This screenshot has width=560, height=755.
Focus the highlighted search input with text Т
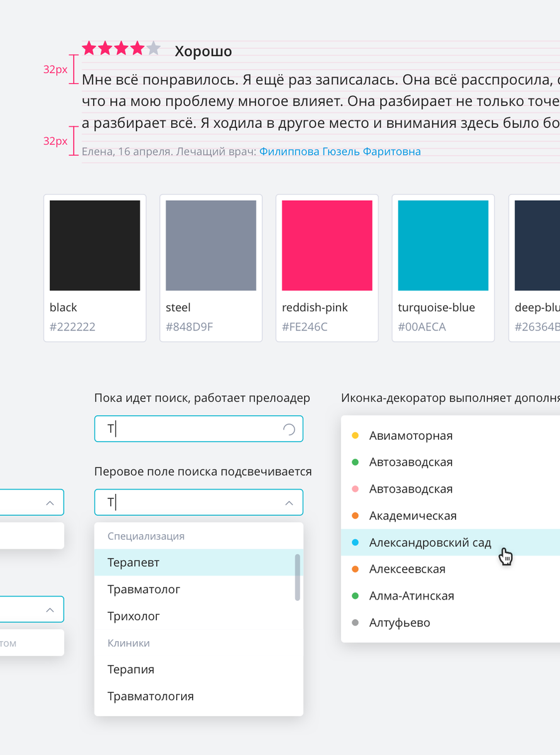199,503
